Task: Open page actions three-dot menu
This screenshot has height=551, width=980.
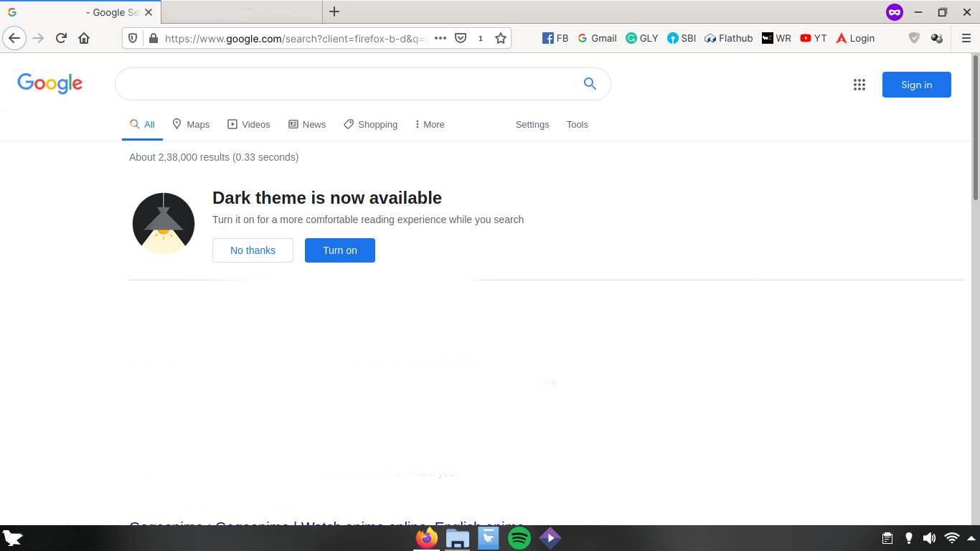Action: pyautogui.click(x=440, y=38)
